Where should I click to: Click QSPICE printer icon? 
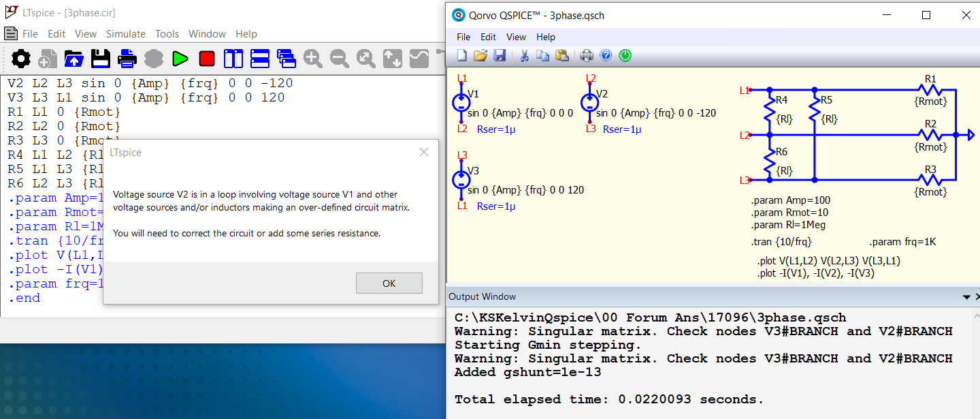pyautogui.click(x=587, y=56)
